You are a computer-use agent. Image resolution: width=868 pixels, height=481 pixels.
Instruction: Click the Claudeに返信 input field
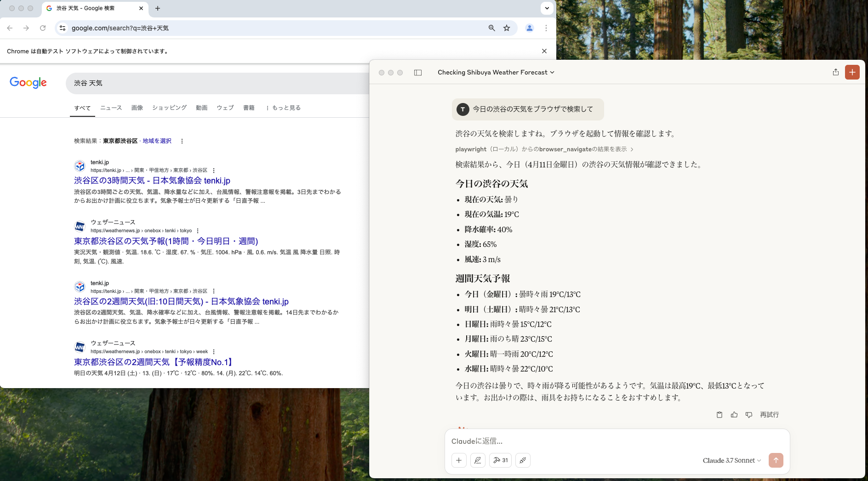pyautogui.click(x=552, y=441)
